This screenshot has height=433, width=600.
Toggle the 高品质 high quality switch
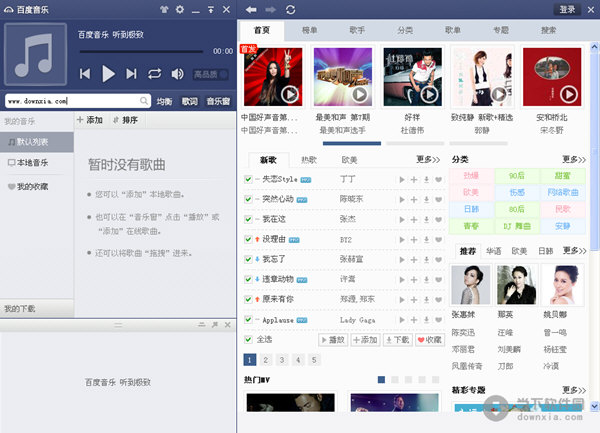[211, 74]
